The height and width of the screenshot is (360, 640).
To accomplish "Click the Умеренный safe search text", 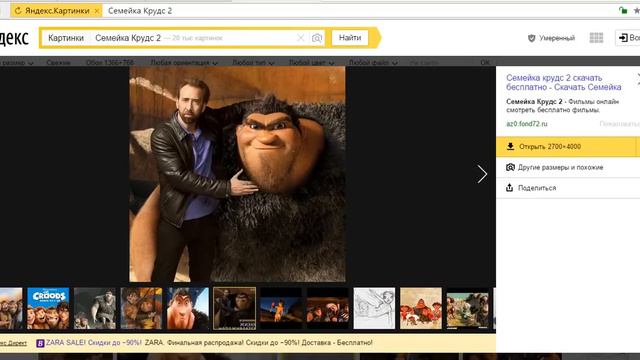I will point(557,38).
